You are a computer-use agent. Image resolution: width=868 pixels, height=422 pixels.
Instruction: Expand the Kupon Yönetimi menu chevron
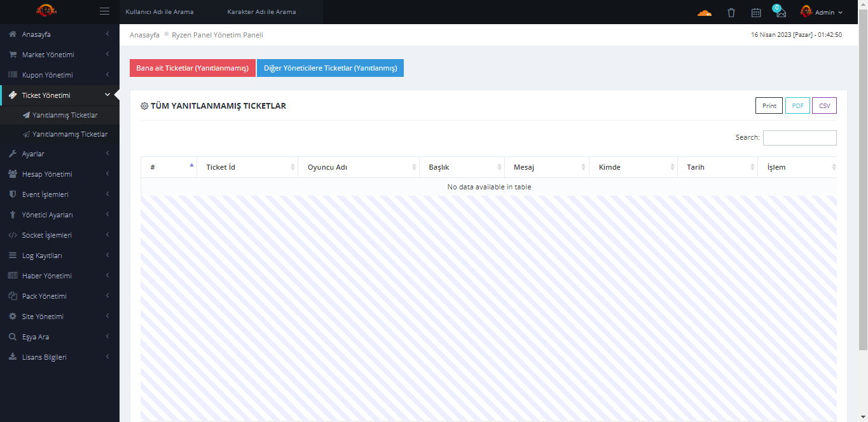(107, 74)
